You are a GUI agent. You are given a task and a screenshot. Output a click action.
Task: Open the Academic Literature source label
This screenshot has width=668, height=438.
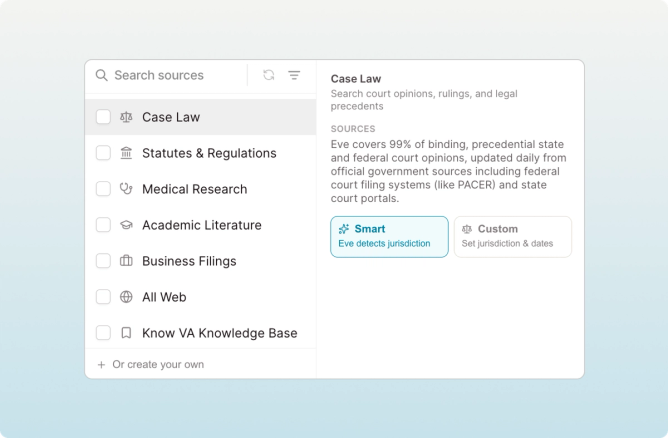point(202,225)
